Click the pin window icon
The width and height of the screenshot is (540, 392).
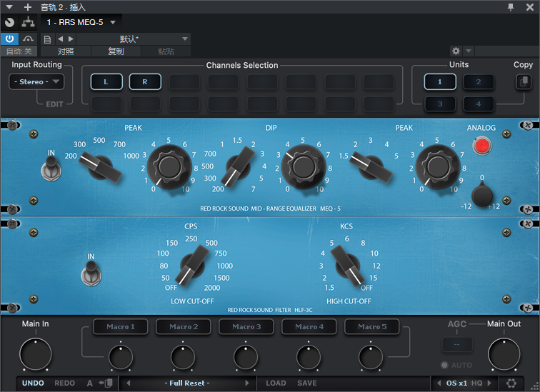tap(510, 6)
